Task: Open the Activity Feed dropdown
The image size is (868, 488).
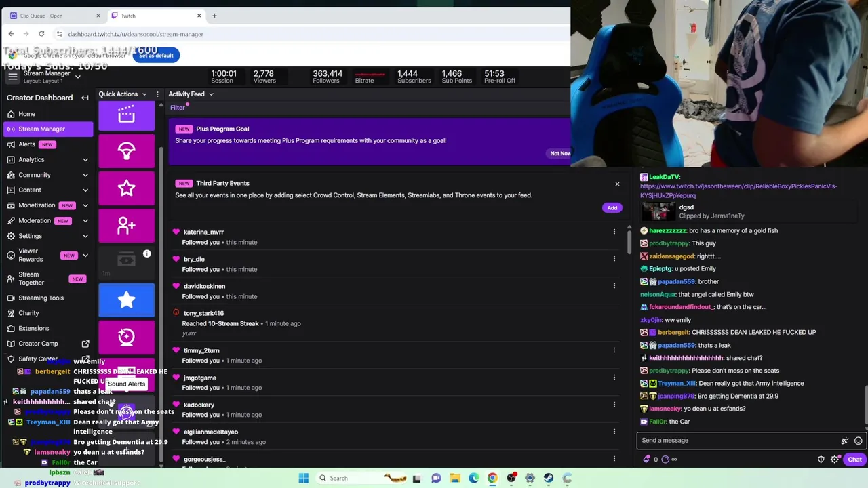Action: (191, 94)
